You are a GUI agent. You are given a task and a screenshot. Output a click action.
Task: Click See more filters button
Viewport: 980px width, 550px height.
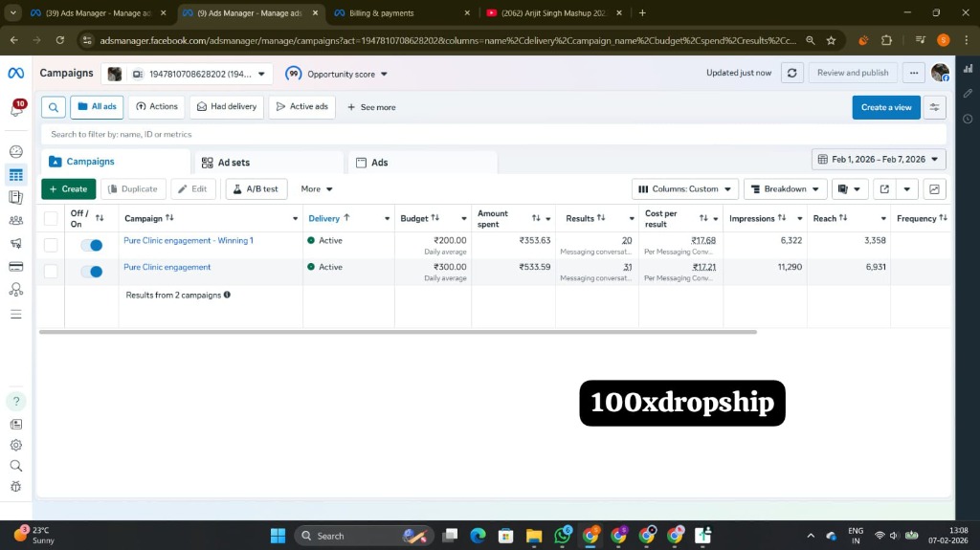[x=371, y=107]
